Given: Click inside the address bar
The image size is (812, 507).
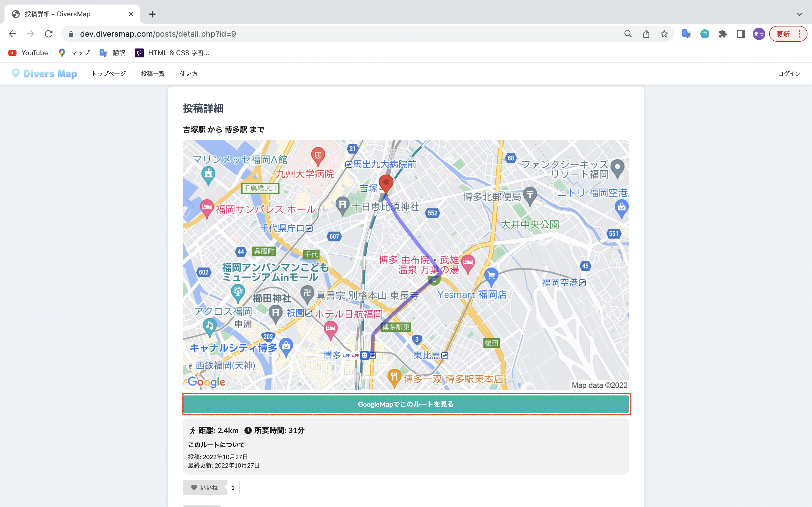Looking at the screenshot, I should tap(235, 34).
